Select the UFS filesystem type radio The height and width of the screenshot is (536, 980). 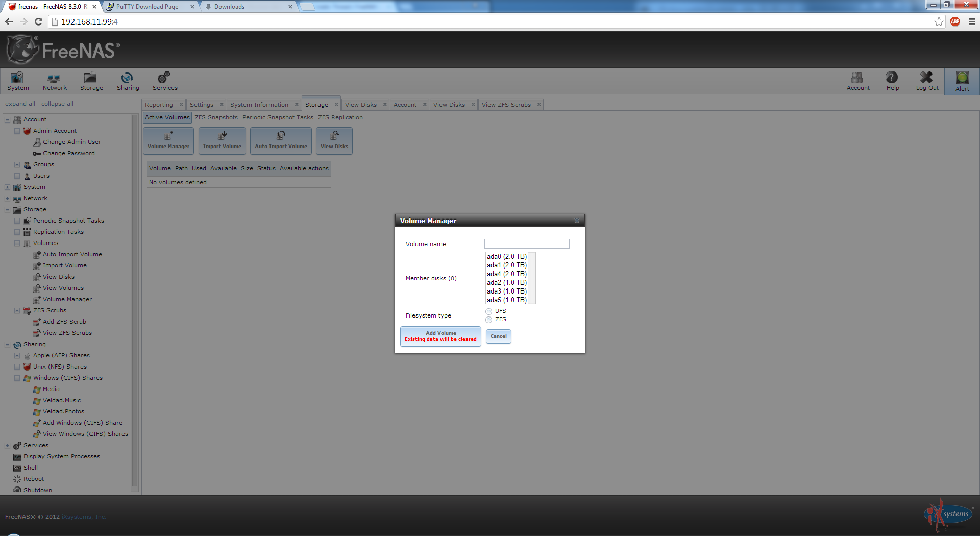pos(488,311)
